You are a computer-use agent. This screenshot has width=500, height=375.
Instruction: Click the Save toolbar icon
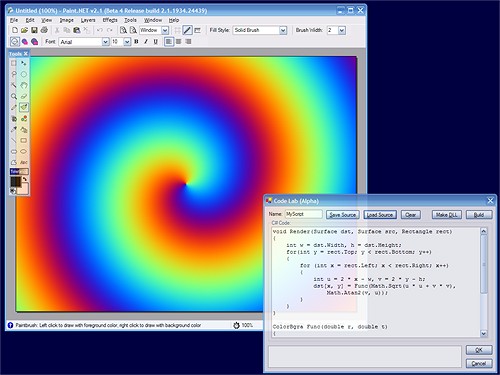[x=34, y=30]
